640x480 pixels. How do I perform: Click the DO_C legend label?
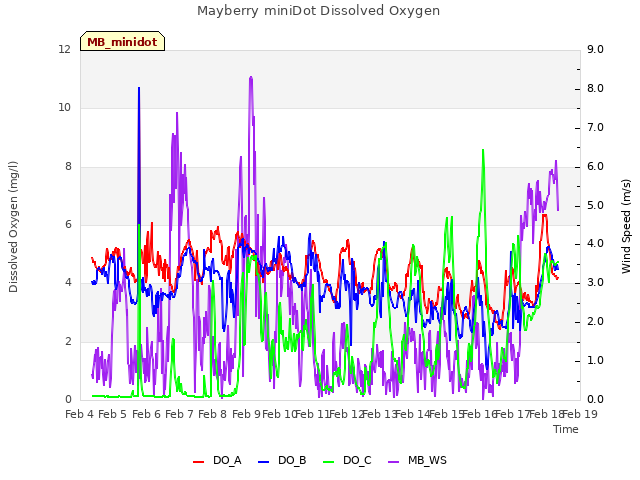(x=357, y=460)
